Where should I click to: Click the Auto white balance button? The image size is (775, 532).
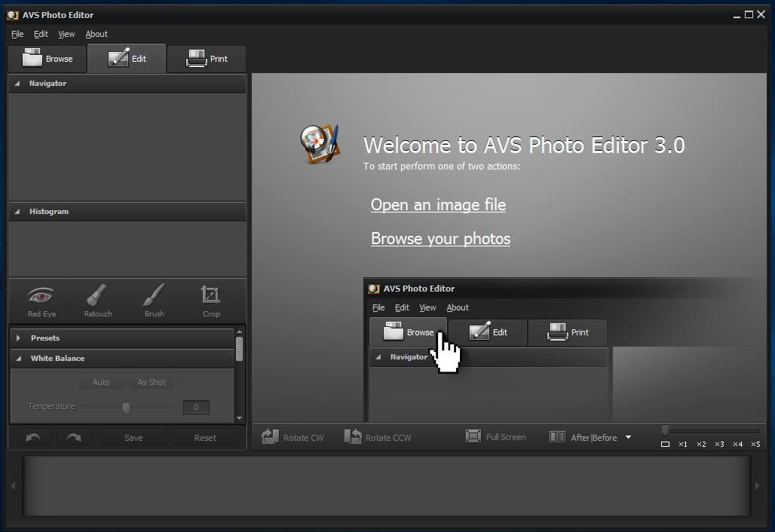pyautogui.click(x=101, y=382)
